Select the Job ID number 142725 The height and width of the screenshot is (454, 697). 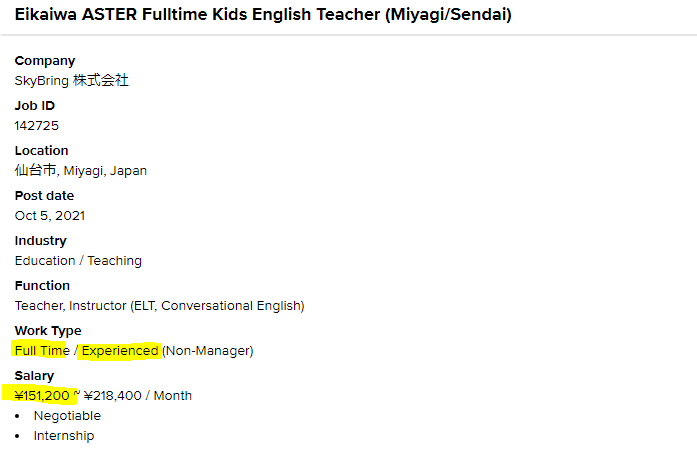(x=36, y=126)
